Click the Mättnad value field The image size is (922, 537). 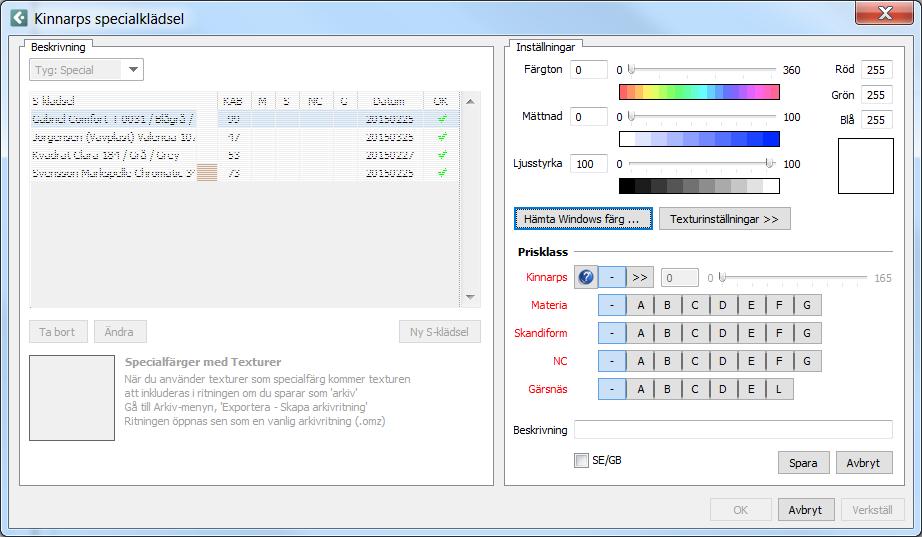[589, 116]
